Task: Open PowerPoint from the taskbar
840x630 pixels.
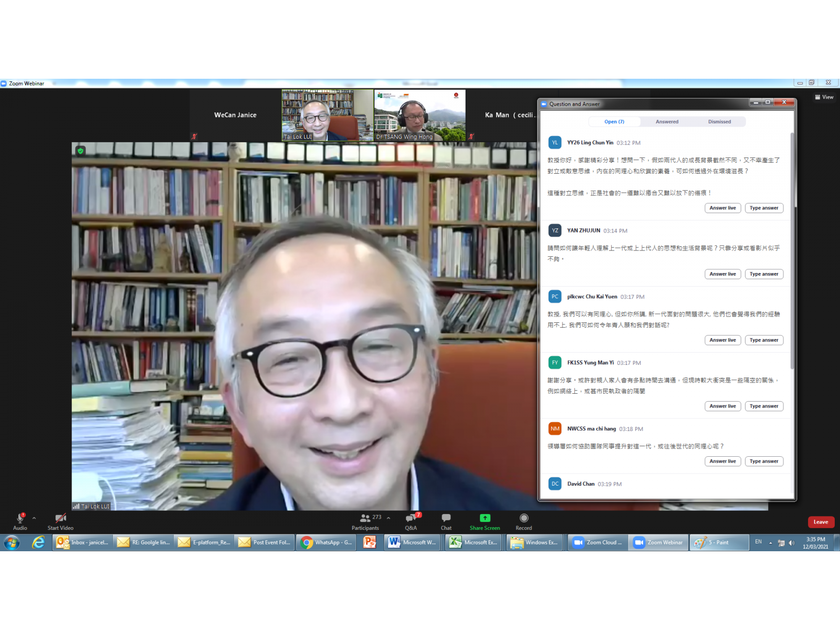Action: click(x=370, y=542)
